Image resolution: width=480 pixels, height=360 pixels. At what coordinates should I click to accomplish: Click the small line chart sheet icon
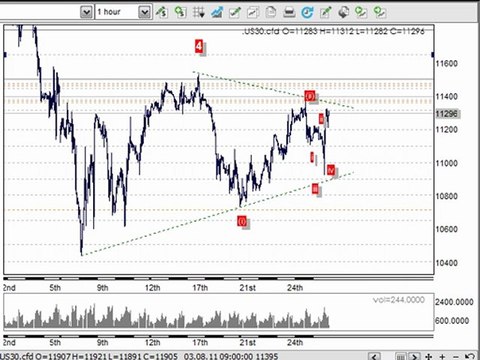coord(253,12)
